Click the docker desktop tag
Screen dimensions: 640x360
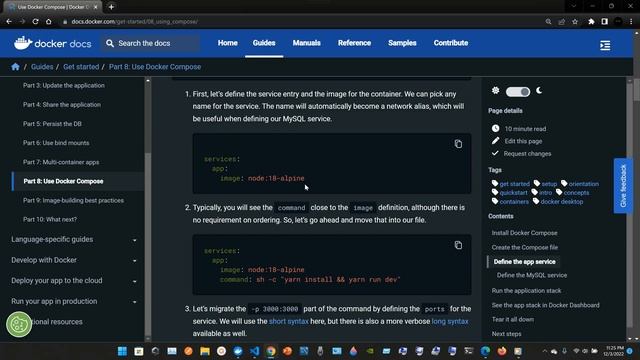[x=562, y=202]
